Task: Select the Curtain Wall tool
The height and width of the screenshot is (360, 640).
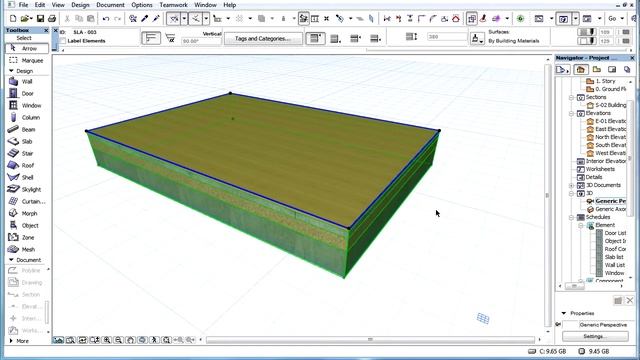Action: click(x=27, y=201)
